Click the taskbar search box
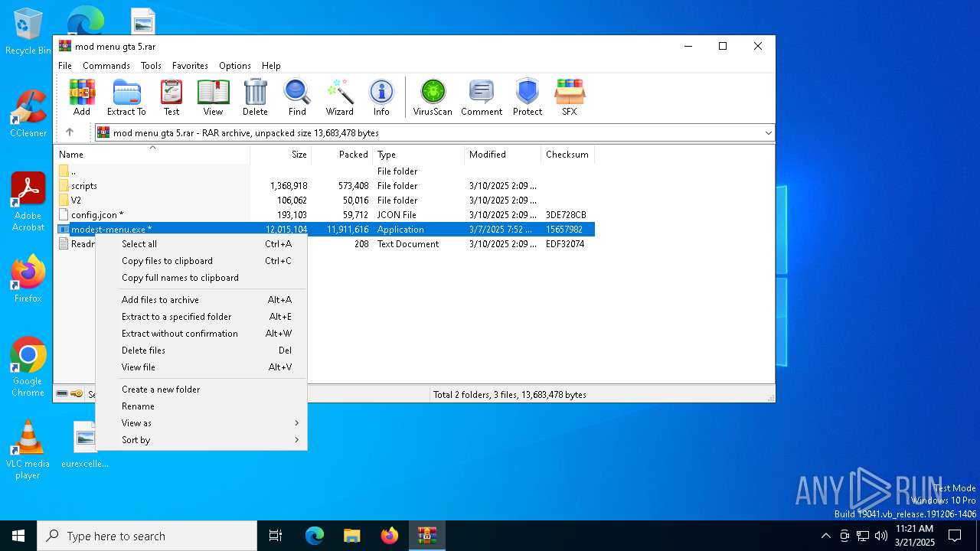The width and height of the screenshot is (980, 551). [x=147, y=536]
